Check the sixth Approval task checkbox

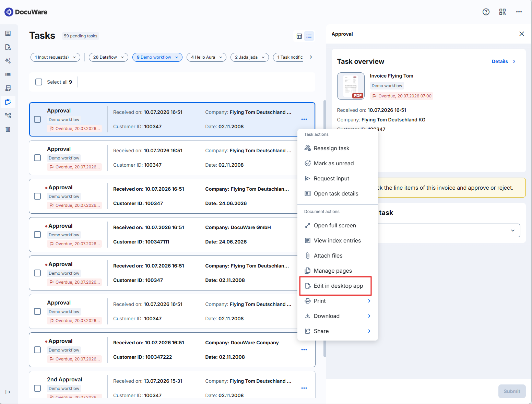pos(38,311)
